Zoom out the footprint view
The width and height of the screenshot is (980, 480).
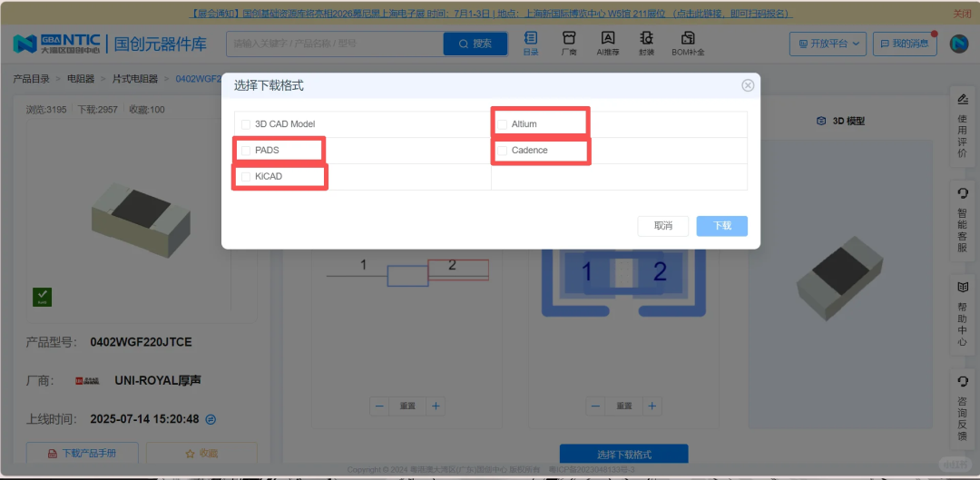[x=595, y=406]
